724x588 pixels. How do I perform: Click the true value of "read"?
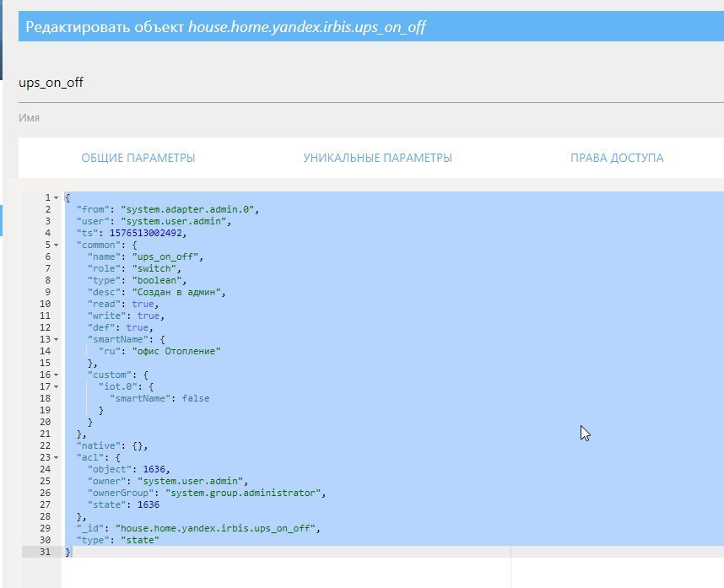pyautogui.click(x=143, y=305)
